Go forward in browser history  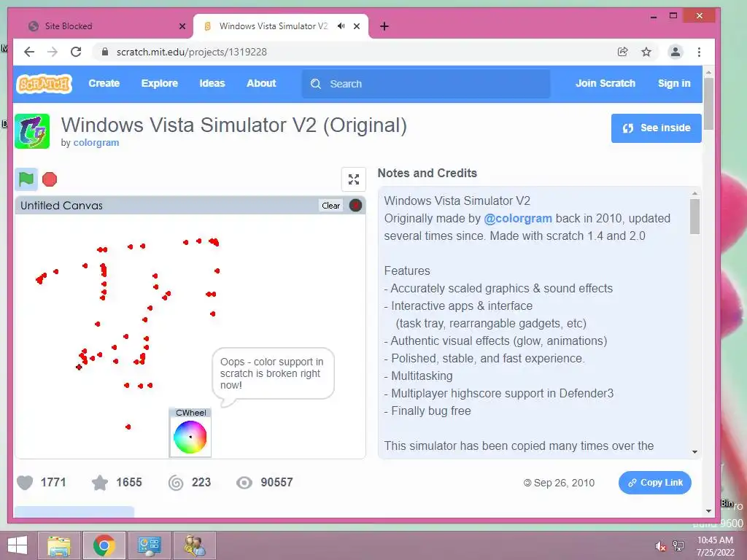coord(53,52)
